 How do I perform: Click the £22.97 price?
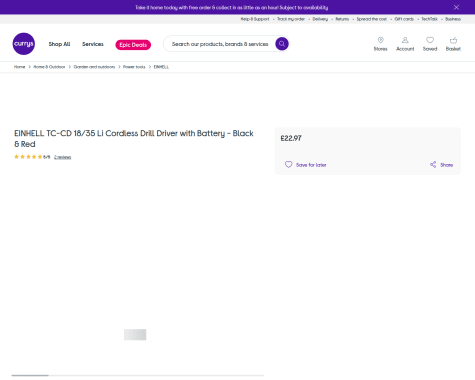[291, 138]
